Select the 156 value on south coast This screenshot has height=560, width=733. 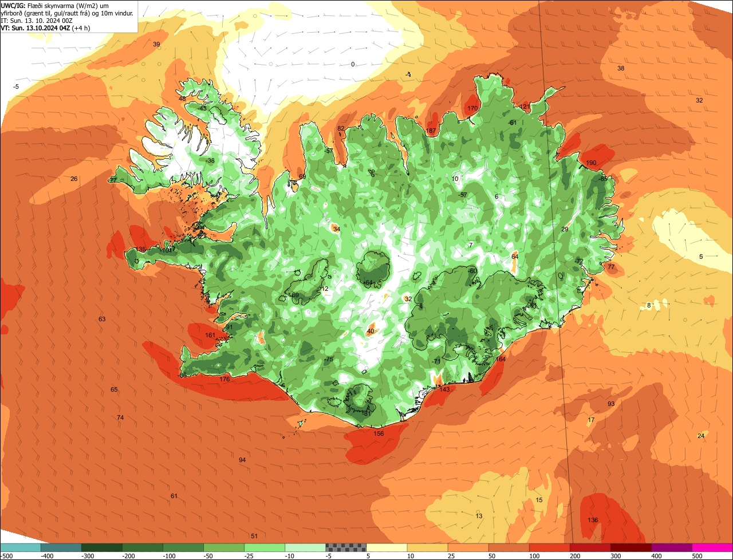(x=379, y=434)
